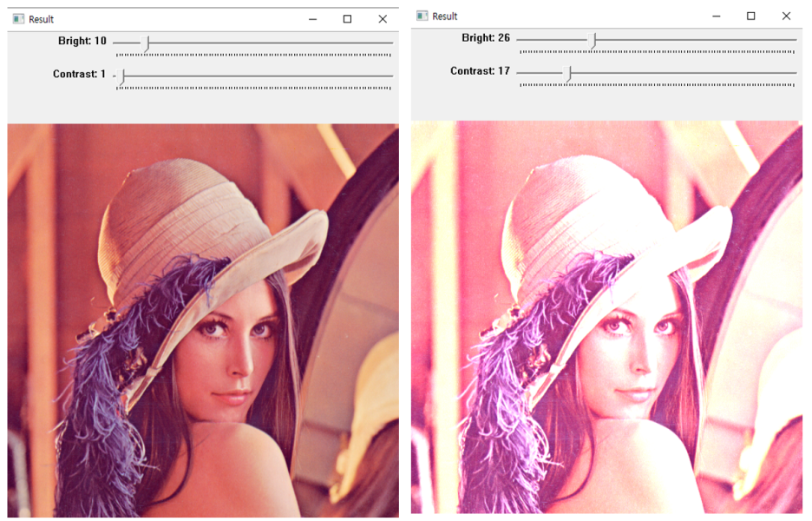Click the Contrast slider handle in right window

[x=568, y=74]
